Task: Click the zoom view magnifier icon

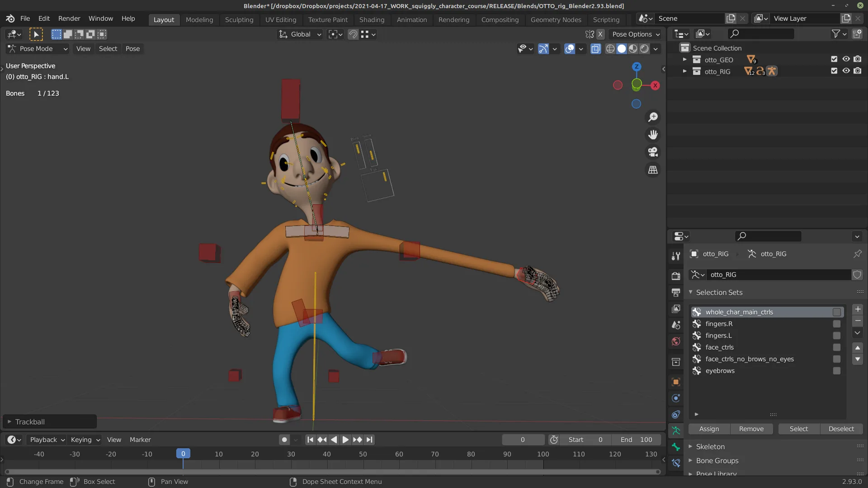Action: [x=653, y=117]
